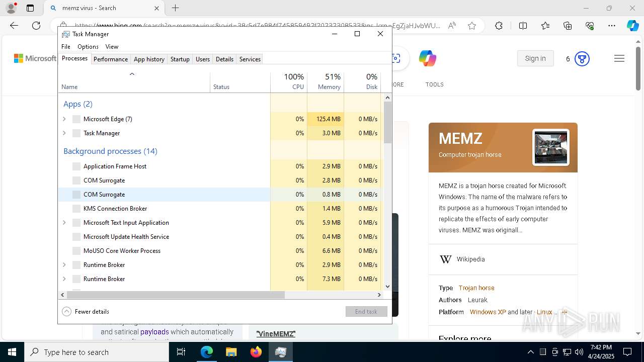Launch Microsoft Edge from the taskbar
The width and height of the screenshot is (644, 362).
tap(207, 352)
